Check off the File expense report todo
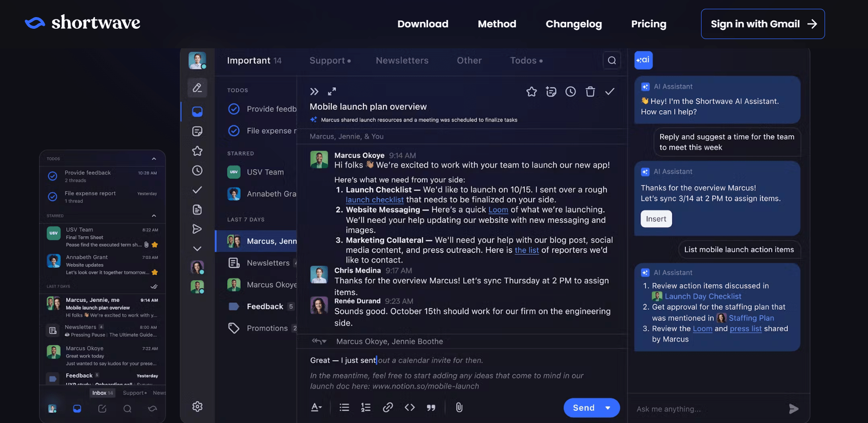This screenshot has height=423, width=868. point(234,131)
